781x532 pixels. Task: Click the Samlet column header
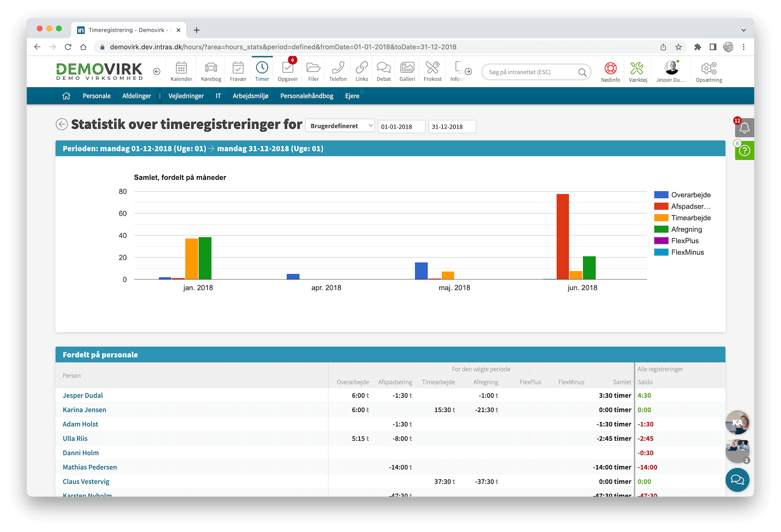(622, 382)
